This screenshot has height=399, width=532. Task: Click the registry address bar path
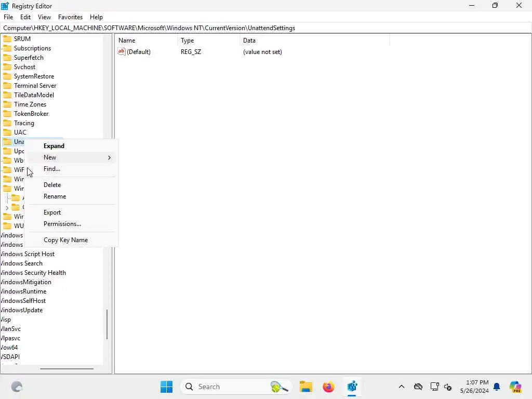coord(149,28)
